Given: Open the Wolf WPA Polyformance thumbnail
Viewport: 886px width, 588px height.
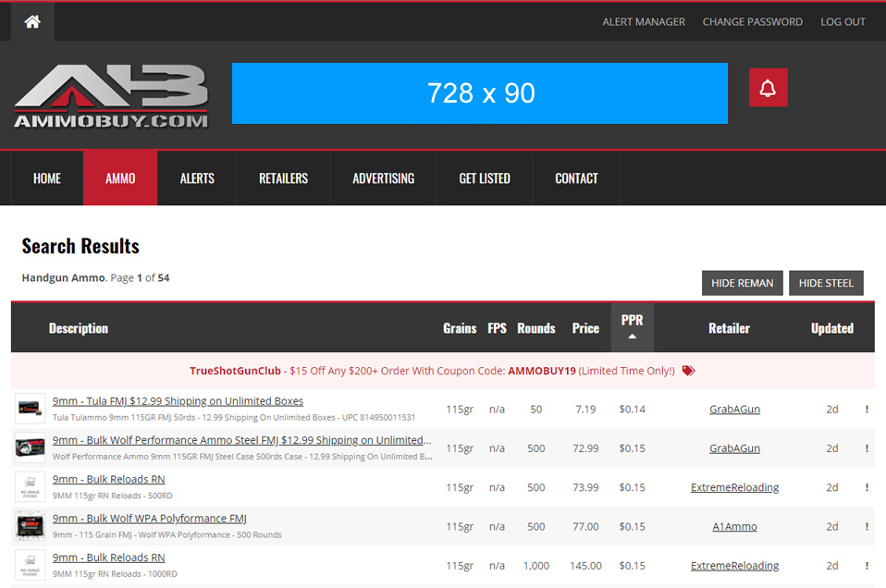Looking at the screenshot, I should (30, 526).
